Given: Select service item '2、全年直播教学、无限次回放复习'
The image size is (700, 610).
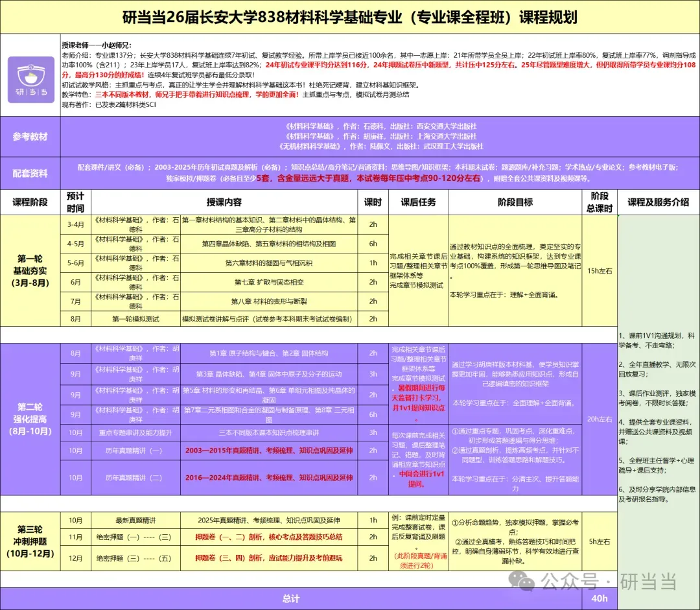Looking at the screenshot, I should click(x=657, y=370).
